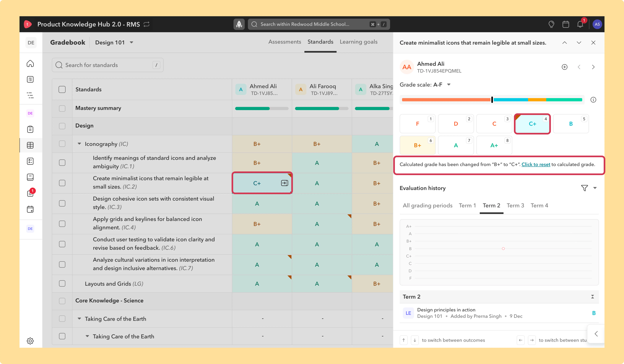The height and width of the screenshot is (364, 624).
Task: Switch to the Learning goals tab
Action: (359, 42)
